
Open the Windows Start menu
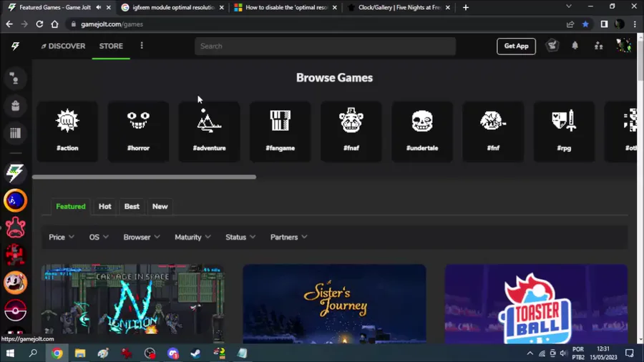pyautogui.click(x=10, y=353)
